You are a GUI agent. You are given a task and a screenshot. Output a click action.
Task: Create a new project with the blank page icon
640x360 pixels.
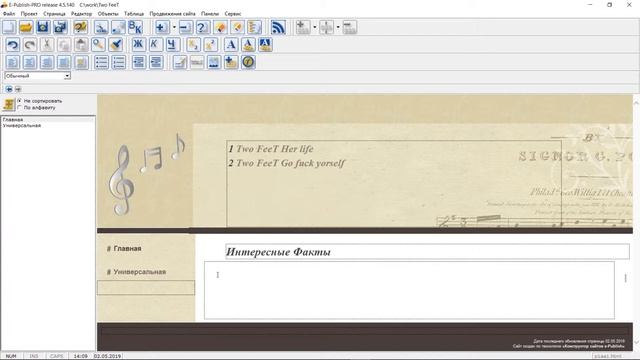(x=9, y=27)
